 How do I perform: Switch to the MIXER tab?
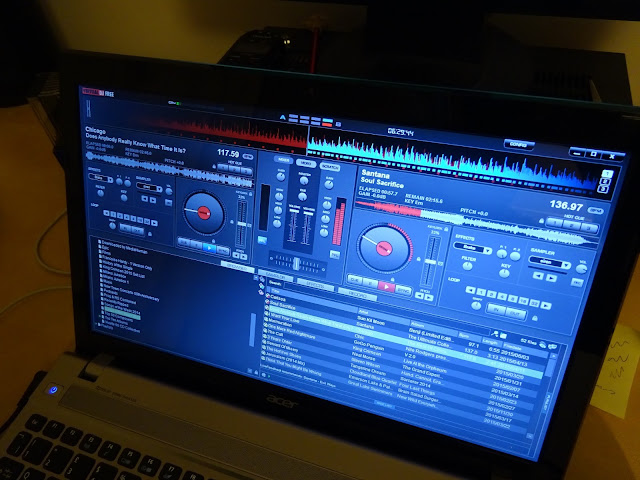(x=283, y=160)
